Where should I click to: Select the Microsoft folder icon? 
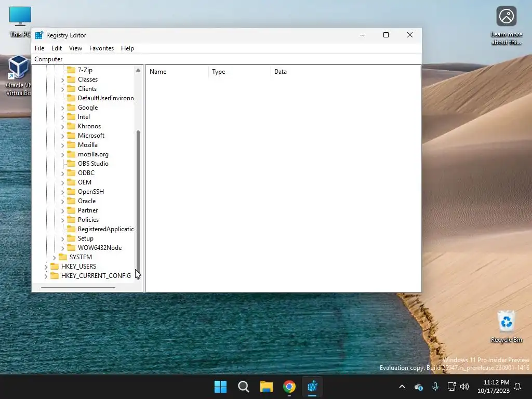pos(71,136)
